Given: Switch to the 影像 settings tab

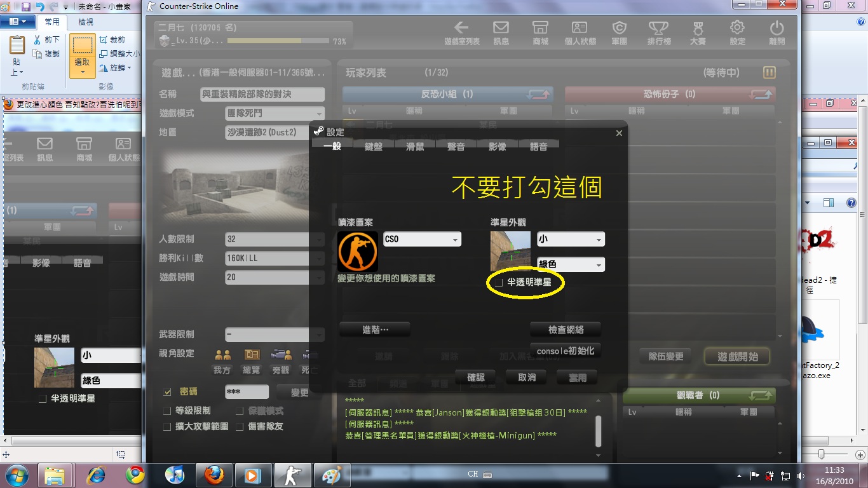Looking at the screenshot, I should click(498, 147).
